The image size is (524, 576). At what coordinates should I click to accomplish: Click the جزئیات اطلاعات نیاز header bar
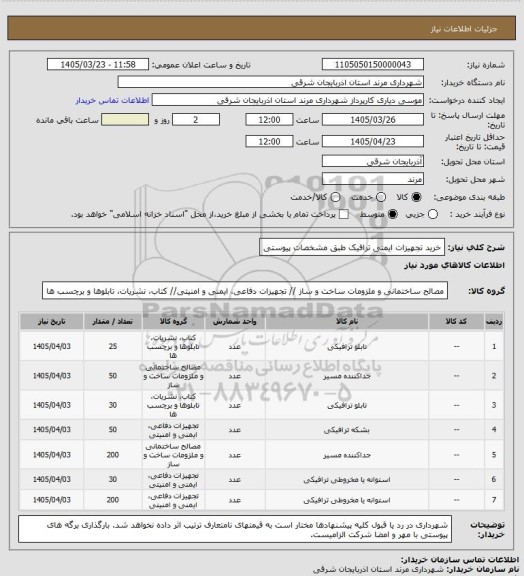click(262, 28)
